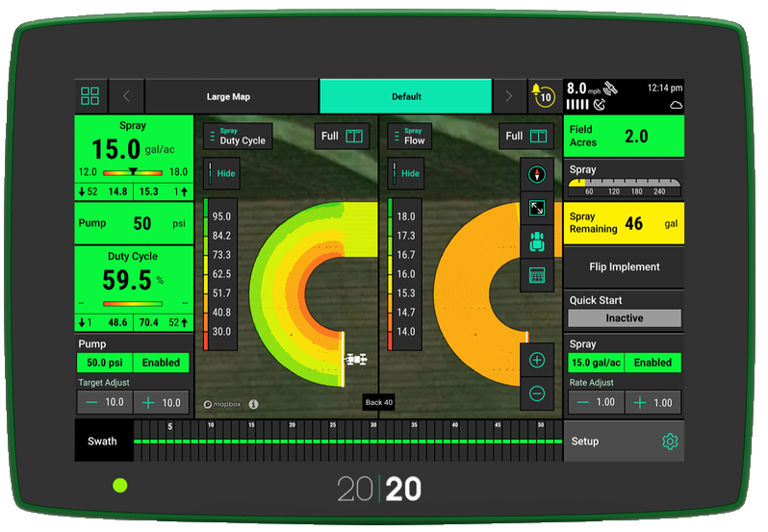The image size is (768, 532).
Task: Decrease spray rate by 1.00
Action: click(x=596, y=402)
